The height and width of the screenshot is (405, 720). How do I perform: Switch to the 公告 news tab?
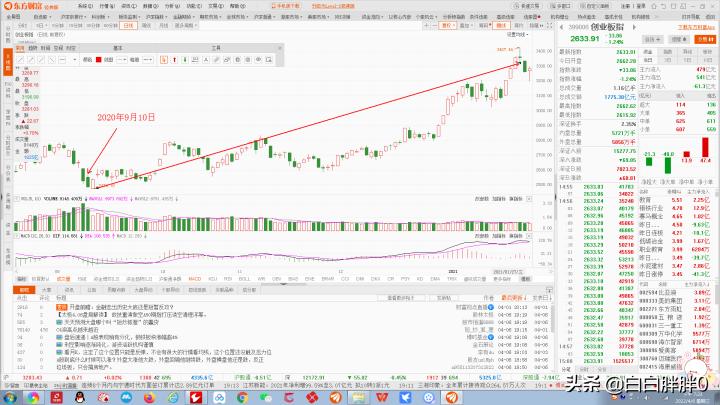pos(92,290)
